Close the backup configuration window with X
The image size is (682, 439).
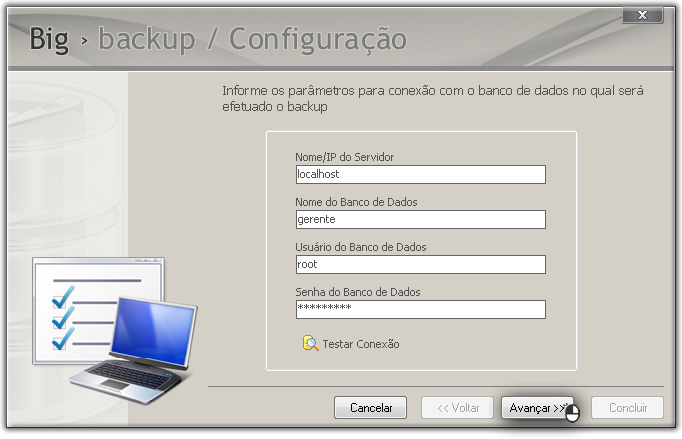point(642,16)
